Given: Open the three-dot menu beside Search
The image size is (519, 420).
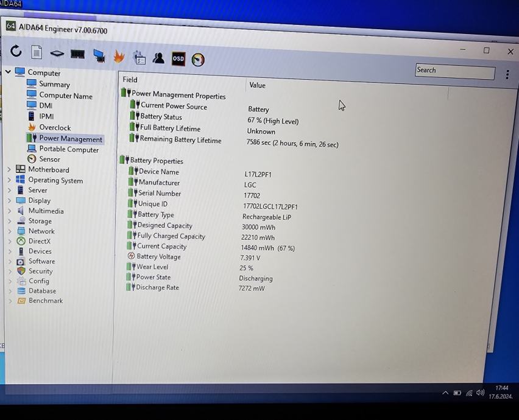Looking at the screenshot, I should coord(507,74).
